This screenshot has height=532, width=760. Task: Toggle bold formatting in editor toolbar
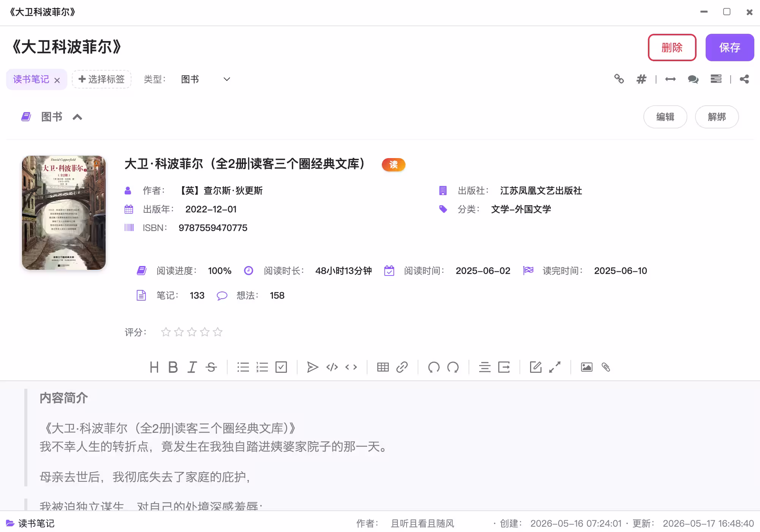click(x=173, y=367)
